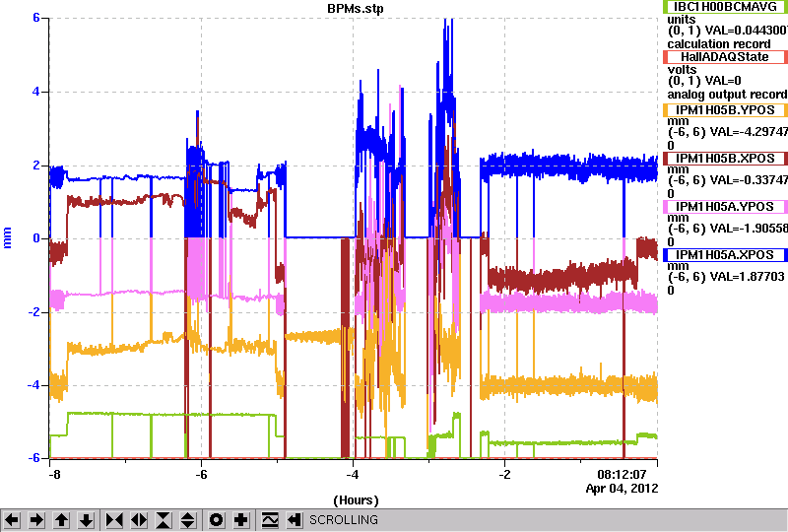Screen dimensions: 788x532
Task: Click the 6 tick label on value axis
Action: [x=36, y=18]
